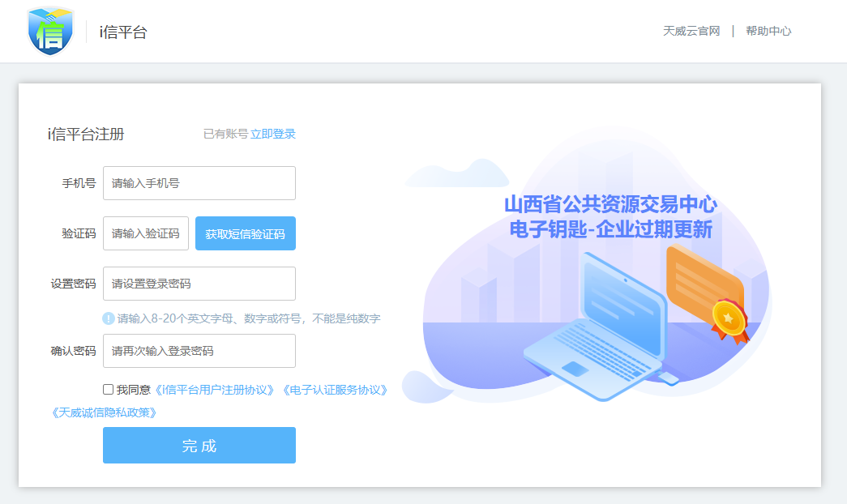Focus the 手机号 phone number field

pos(199,183)
